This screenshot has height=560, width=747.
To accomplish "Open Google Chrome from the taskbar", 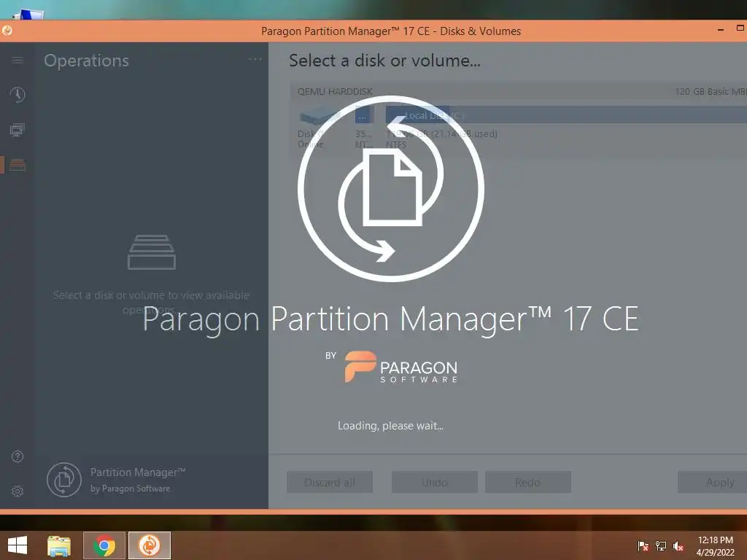I will click(x=104, y=545).
